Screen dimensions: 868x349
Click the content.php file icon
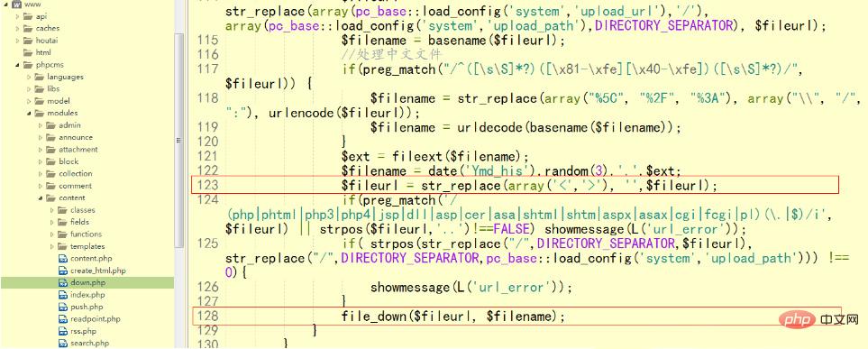coord(62,259)
